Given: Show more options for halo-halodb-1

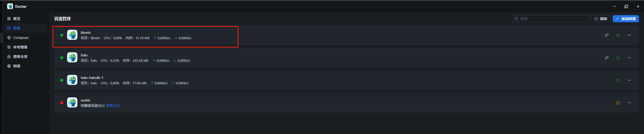Looking at the screenshot, I should coord(629,80).
